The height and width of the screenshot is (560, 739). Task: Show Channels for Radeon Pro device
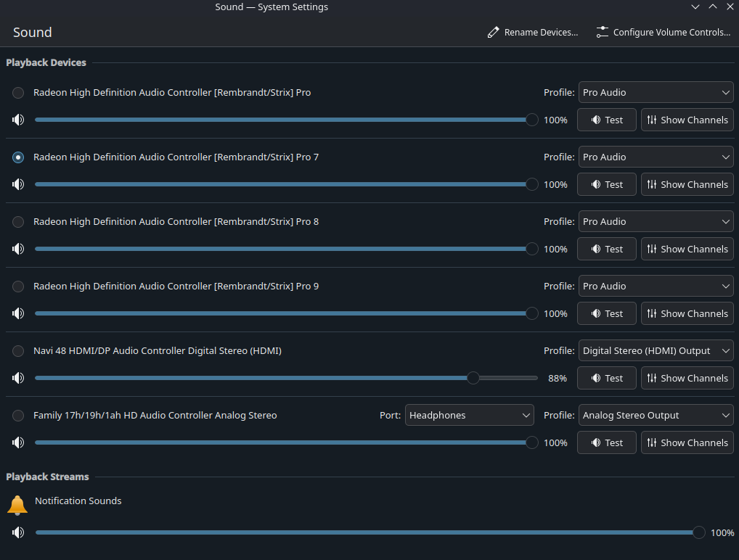point(687,120)
